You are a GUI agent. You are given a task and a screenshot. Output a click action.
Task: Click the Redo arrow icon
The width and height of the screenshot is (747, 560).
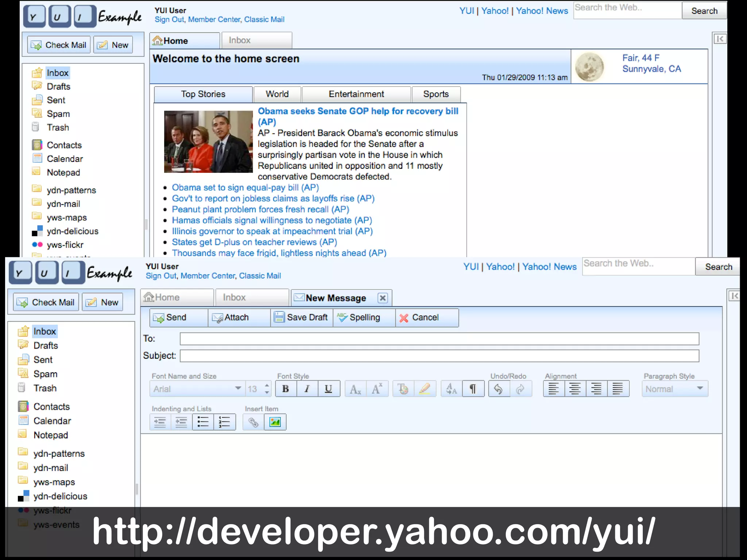click(520, 389)
